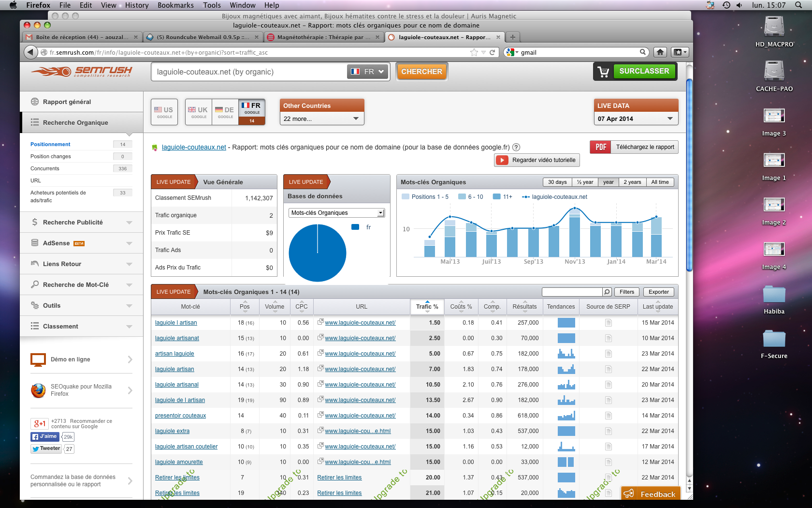
Task: Click the PDF download icon
Action: pos(600,147)
